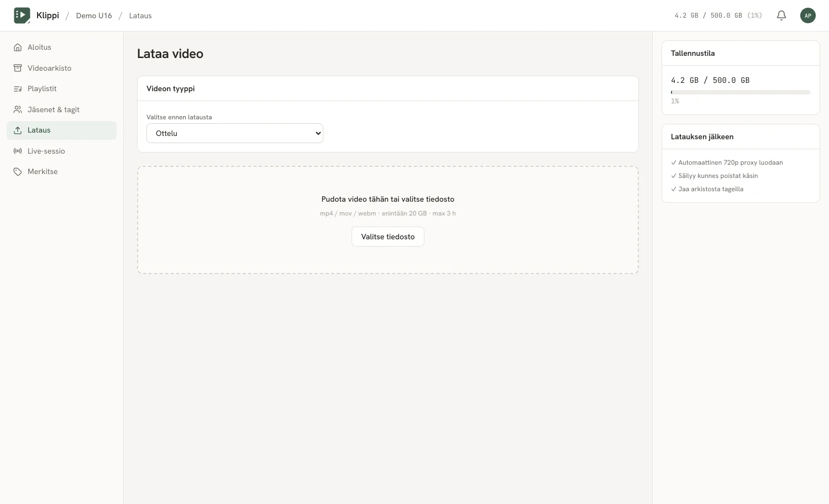Open the AP user avatar menu
The width and height of the screenshot is (829, 504).
coord(808,15)
